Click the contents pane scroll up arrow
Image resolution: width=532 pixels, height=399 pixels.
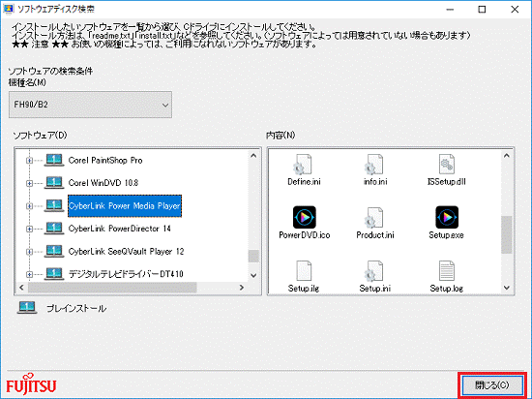tap(507, 156)
